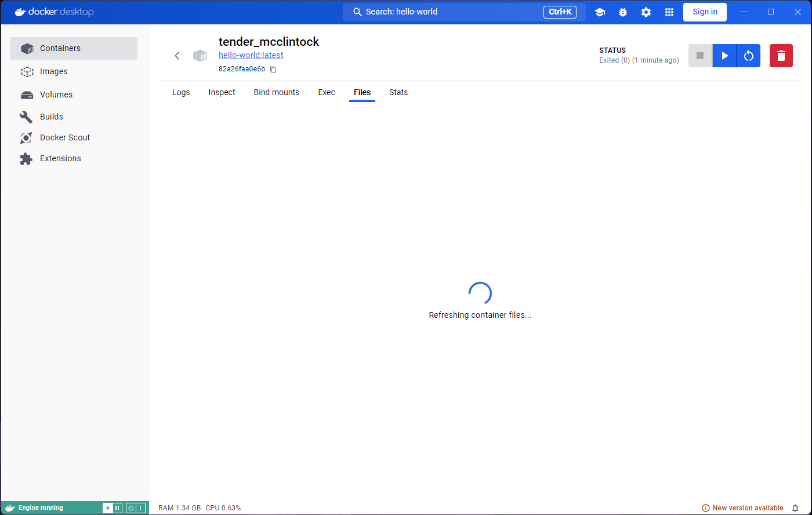Screen dimensions: 812x515
Task: Pause the Docker engine in footer
Action: [x=117, y=508]
